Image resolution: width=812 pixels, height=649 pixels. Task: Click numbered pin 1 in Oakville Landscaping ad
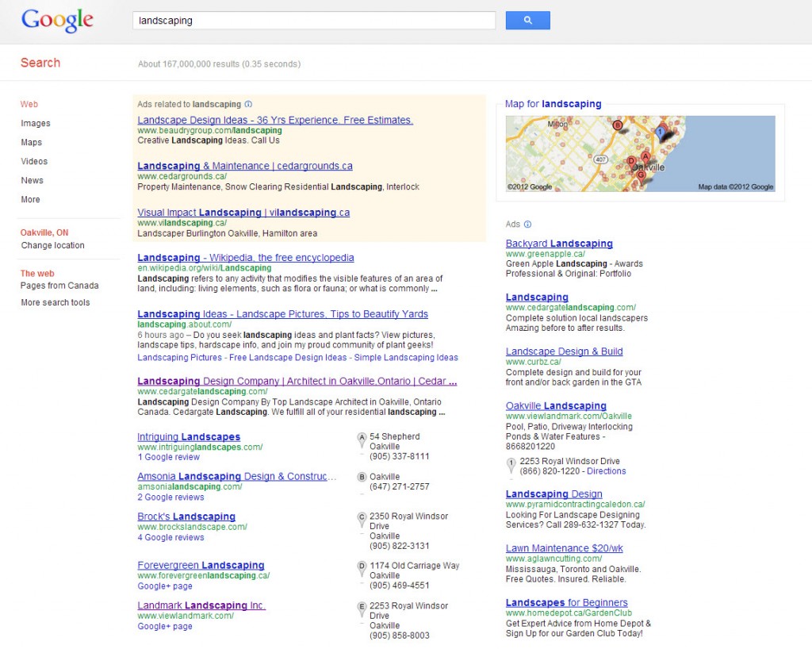point(511,465)
